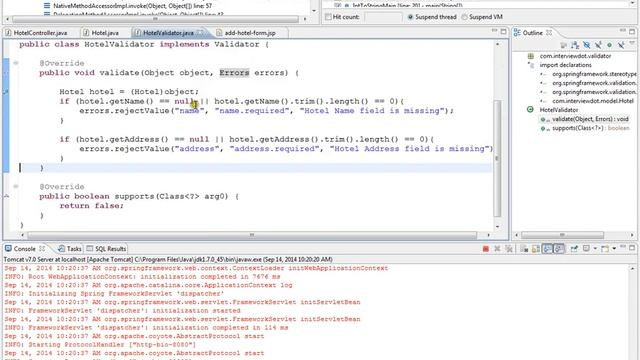Image resolution: width=640 pixels, height=360 pixels.
Task: Click NativeMethodAccessorImpl.invoke stack frame line 57
Action: pos(133,6)
